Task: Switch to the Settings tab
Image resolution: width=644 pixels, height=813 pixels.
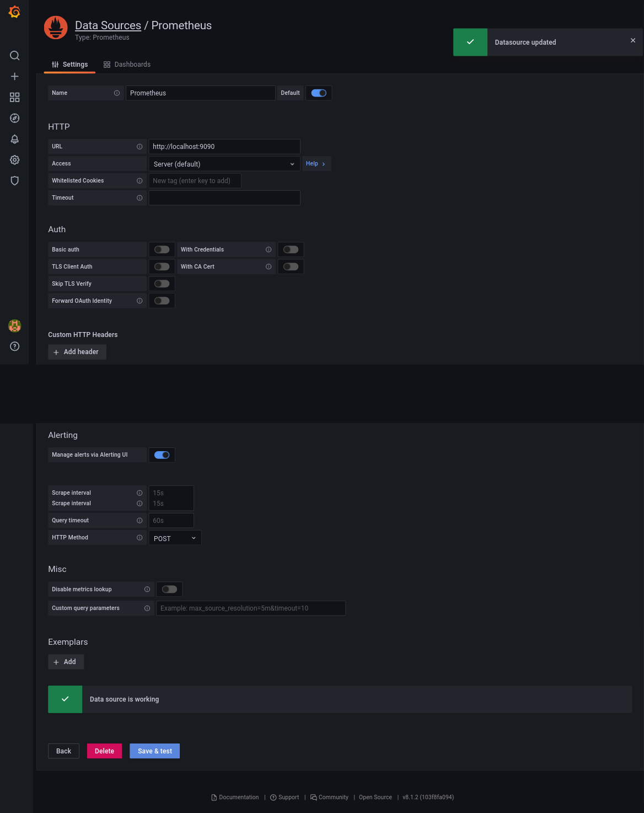Action: click(70, 65)
